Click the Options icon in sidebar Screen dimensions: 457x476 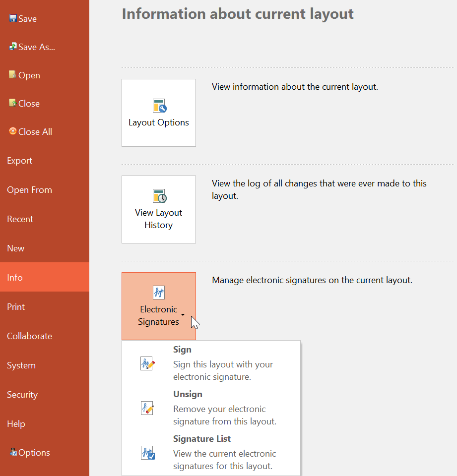(13, 452)
